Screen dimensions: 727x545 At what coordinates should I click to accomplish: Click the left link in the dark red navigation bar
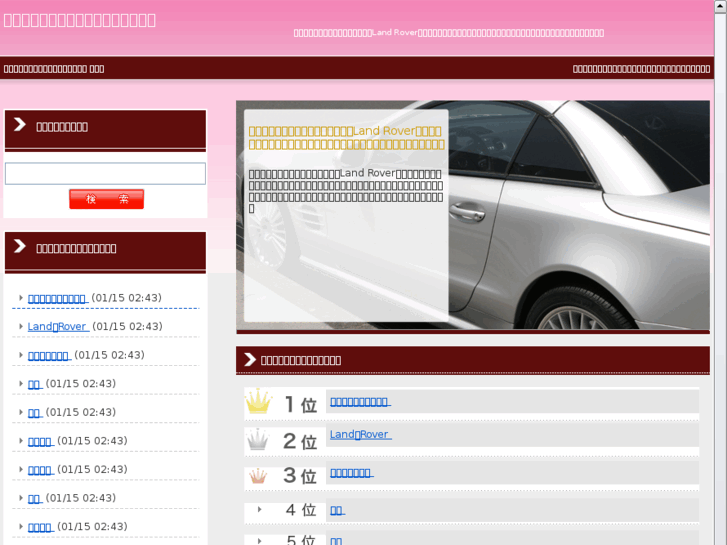click(54, 69)
